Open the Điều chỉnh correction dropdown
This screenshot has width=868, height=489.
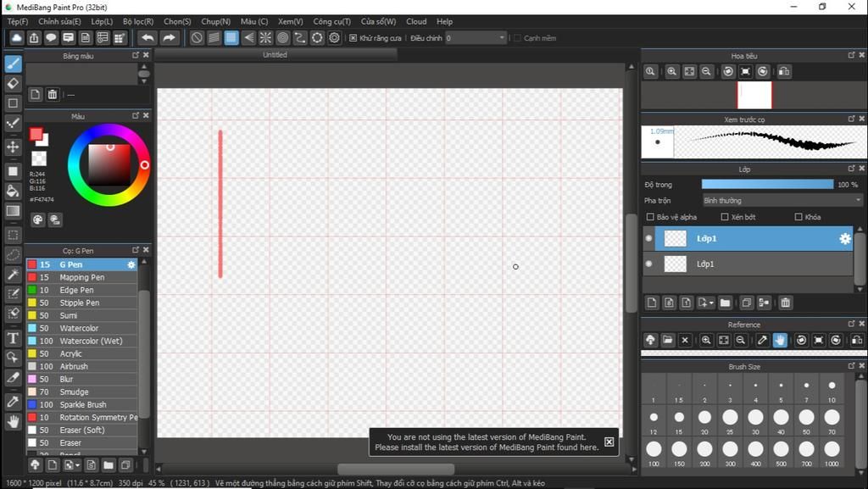pos(476,37)
